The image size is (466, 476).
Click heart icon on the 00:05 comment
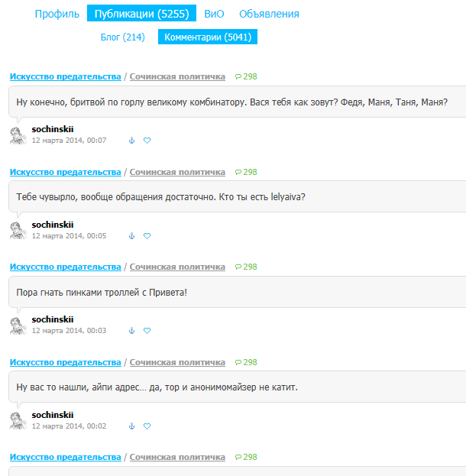(x=147, y=236)
